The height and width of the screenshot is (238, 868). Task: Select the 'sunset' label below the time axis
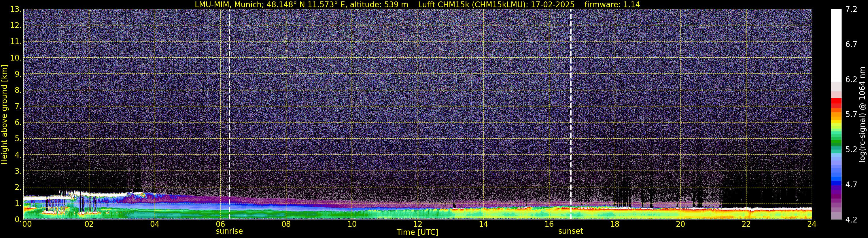click(570, 231)
